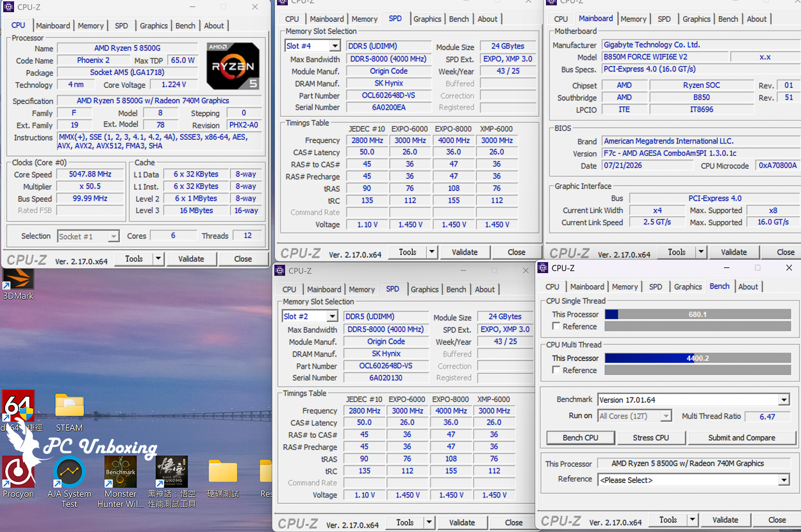Click Validate in the CPU window
801x532 pixels.
tap(191, 259)
